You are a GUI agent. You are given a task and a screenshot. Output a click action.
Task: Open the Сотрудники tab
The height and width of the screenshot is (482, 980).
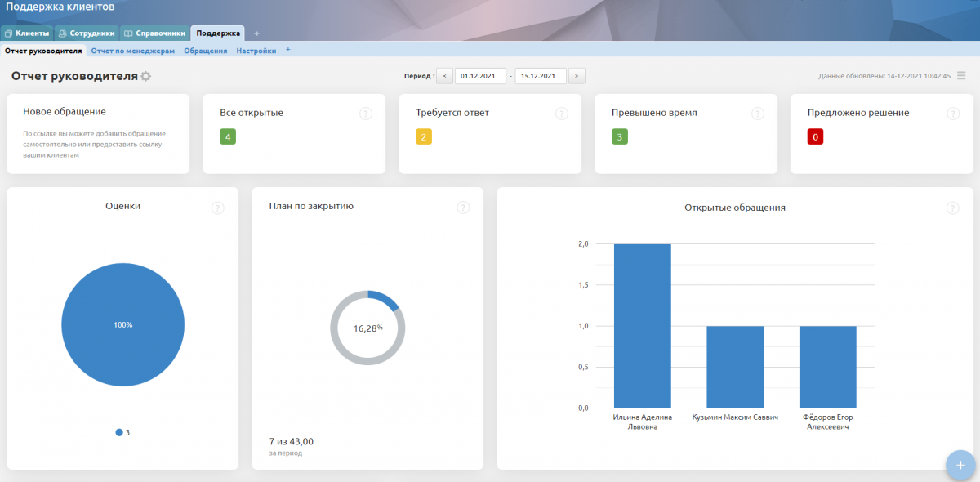tap(87, 33)
